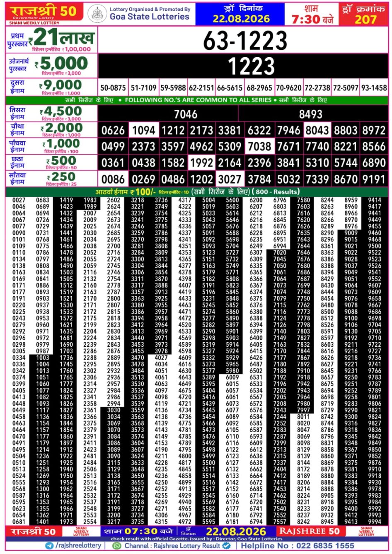Viewport: 392px width, 554px height.
Task: Select second prize number 66-5615
Action: (230, 88)
